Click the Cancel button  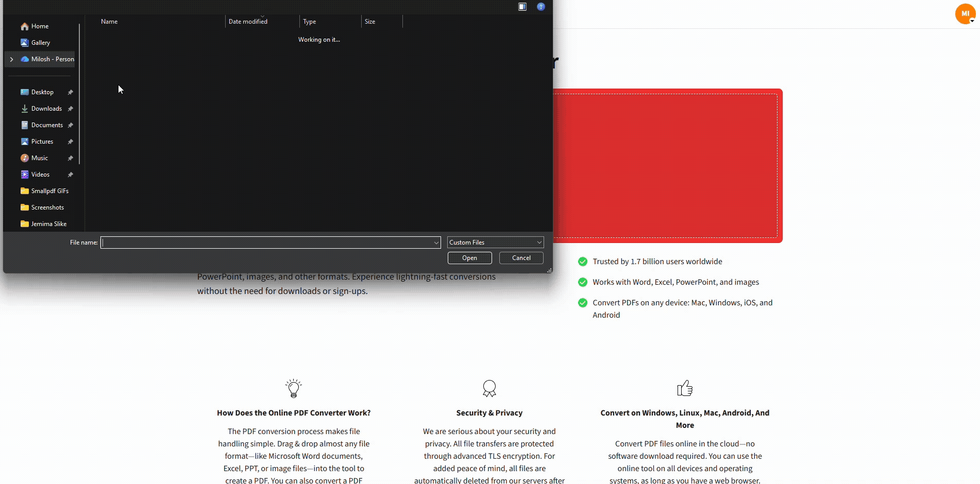point(521,257)
